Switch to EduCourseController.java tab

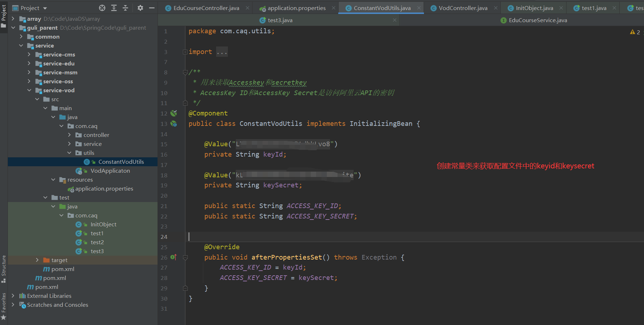click(206, 8)
